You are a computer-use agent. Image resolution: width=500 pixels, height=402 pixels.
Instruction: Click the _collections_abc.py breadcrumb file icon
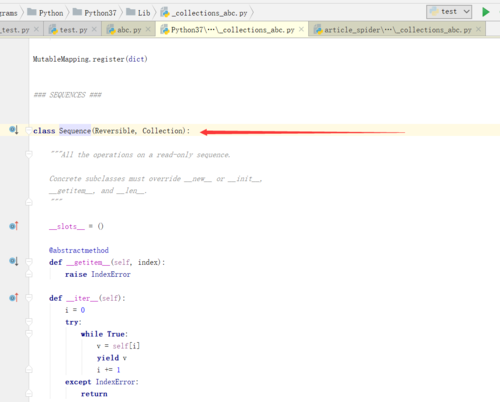[x=165, y=13]
